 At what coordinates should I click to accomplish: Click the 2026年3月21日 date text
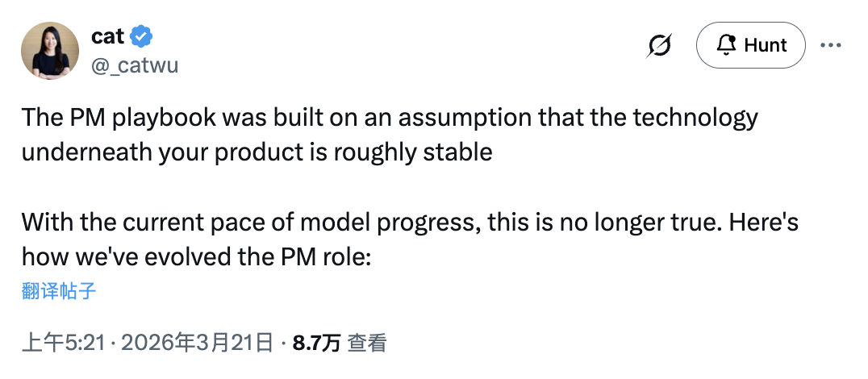197,343
